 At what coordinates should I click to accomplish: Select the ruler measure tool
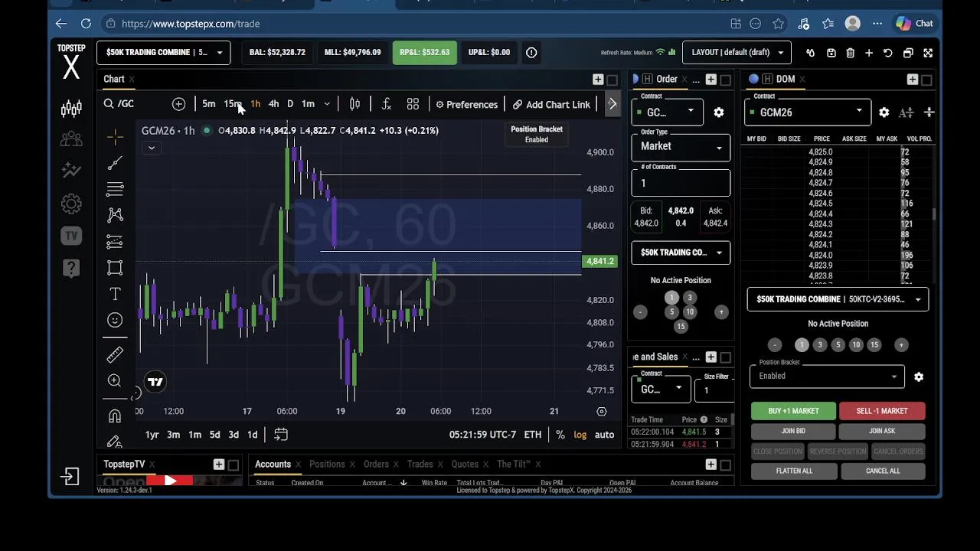tap(115, 354)
